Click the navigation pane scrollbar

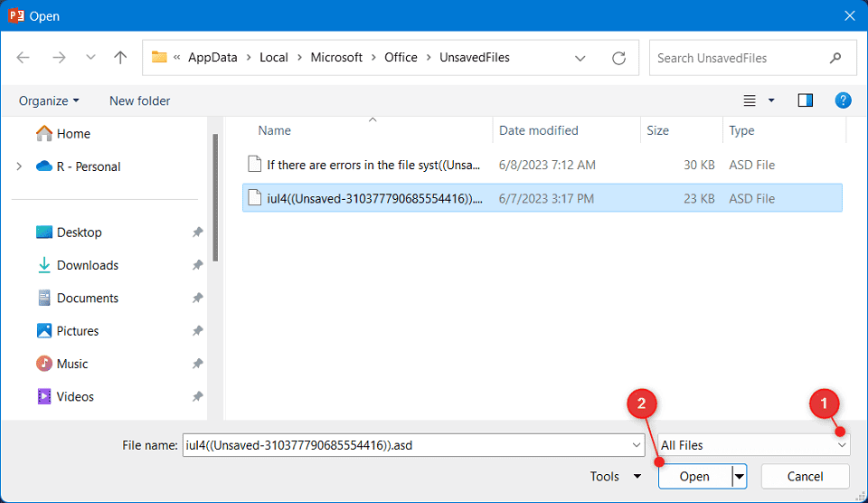point(215,197)
